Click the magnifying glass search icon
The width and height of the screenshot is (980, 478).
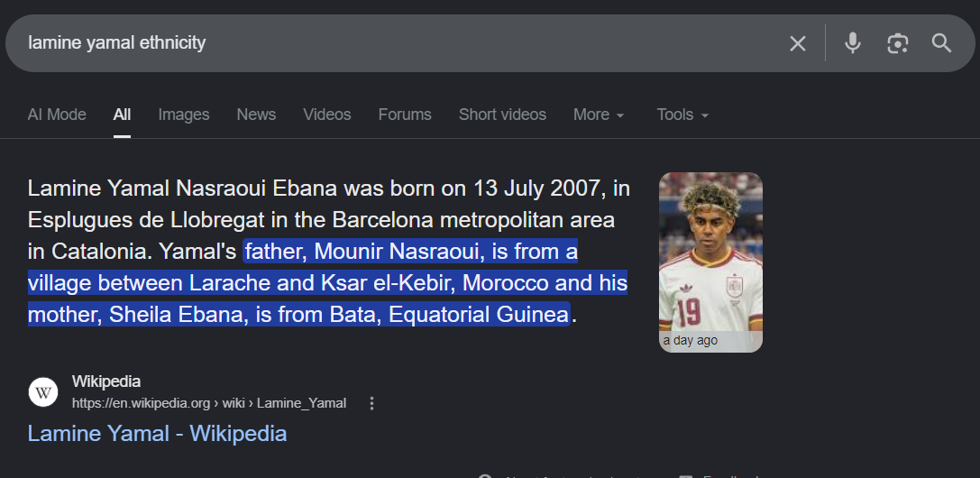(x=941, y=43)
